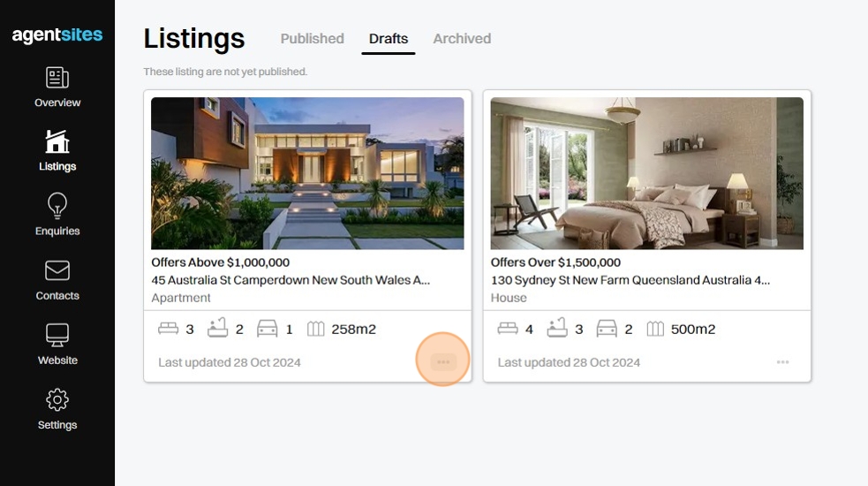Open the 130 Sydney St address link
Viewport: 868px width, 486px height.
(630, 280)
